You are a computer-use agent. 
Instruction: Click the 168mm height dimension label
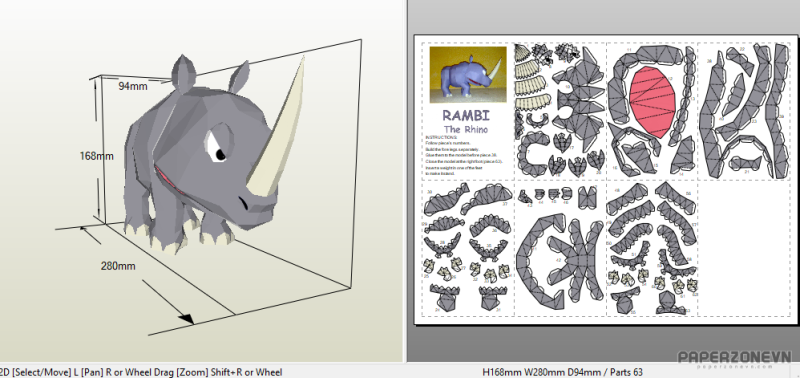point(96,156)
